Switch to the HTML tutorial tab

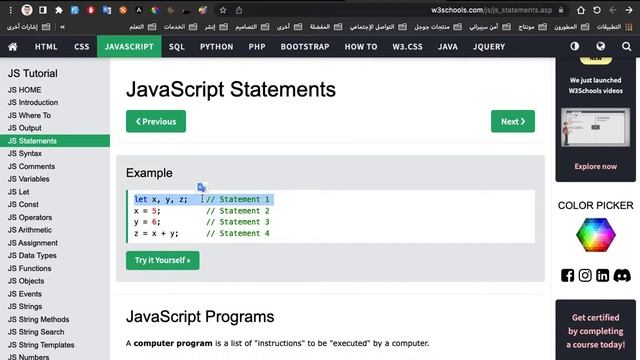point(46,47)
